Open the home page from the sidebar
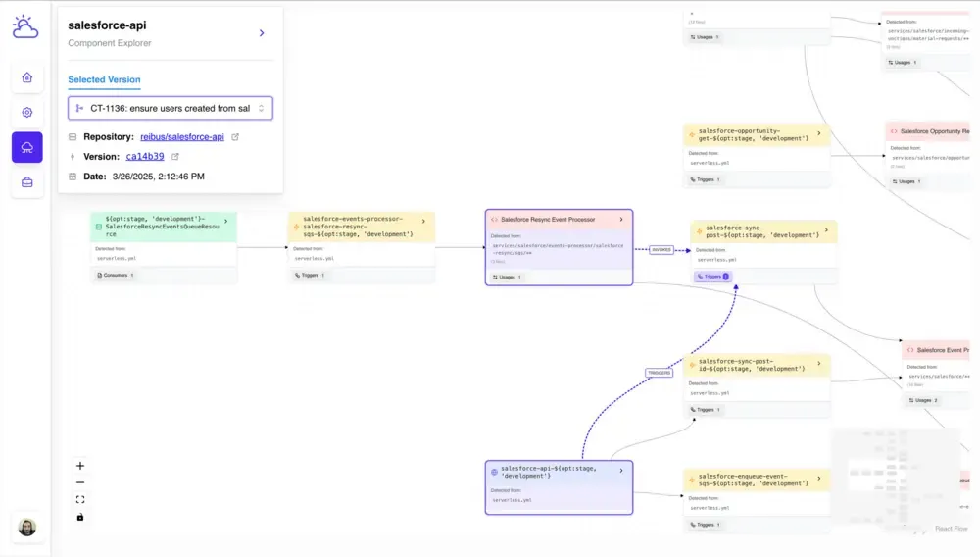The height and width of the screenshot is (557, 980). click(x=26, y=77)
